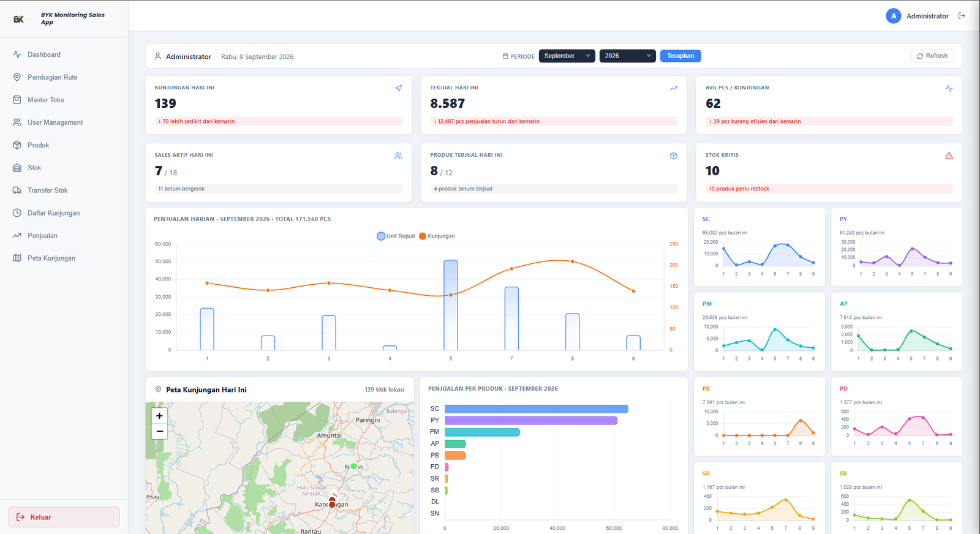Click the PM teal bar in product chart
980x534 pixels.
[482, 432]
